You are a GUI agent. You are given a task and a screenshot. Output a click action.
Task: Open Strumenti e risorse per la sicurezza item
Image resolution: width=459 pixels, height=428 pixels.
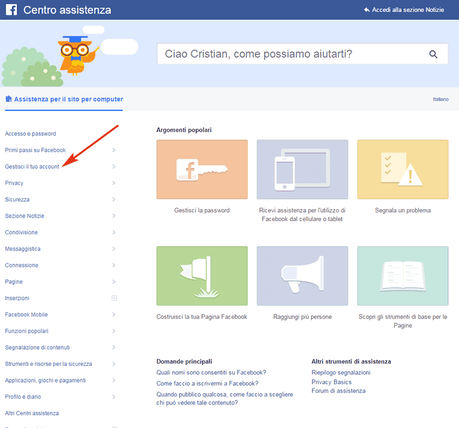[48, 364]
